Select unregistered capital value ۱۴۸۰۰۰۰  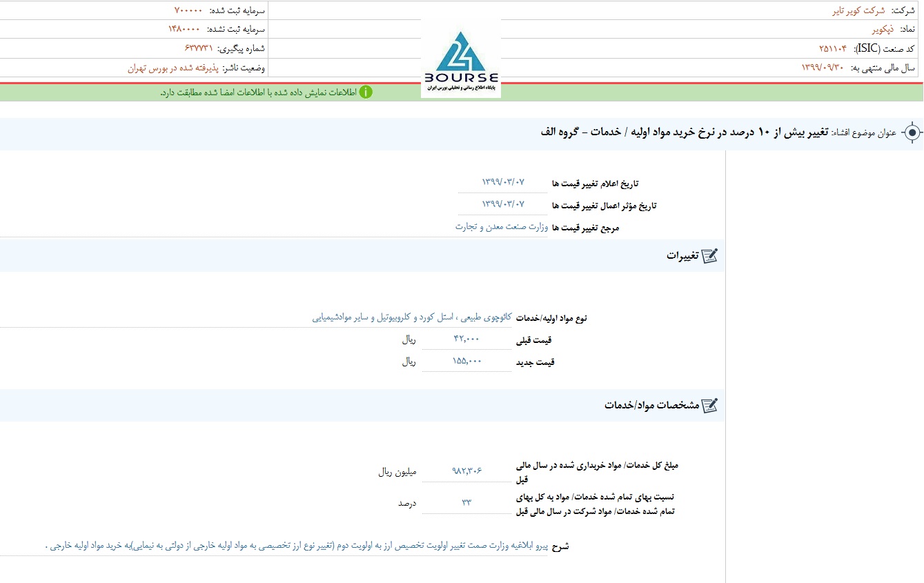pos(184,30)
